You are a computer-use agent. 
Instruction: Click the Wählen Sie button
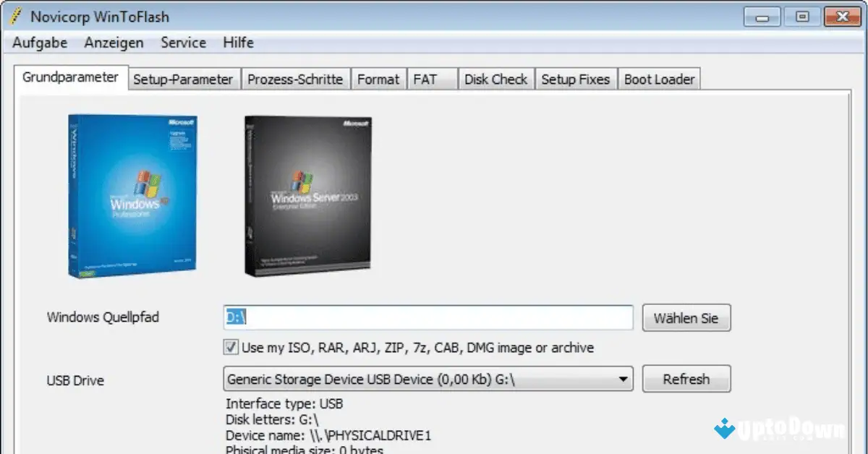[686, 317]
